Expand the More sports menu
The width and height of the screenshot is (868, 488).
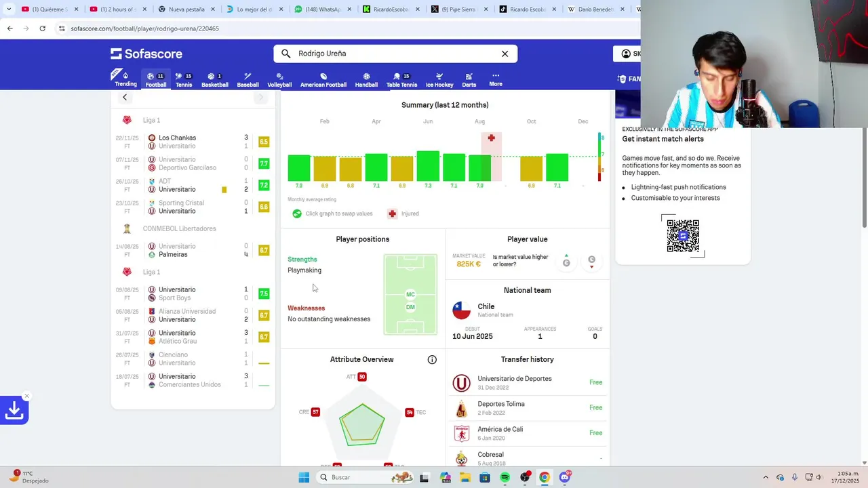pyautogui.click(x=496, y=80)
